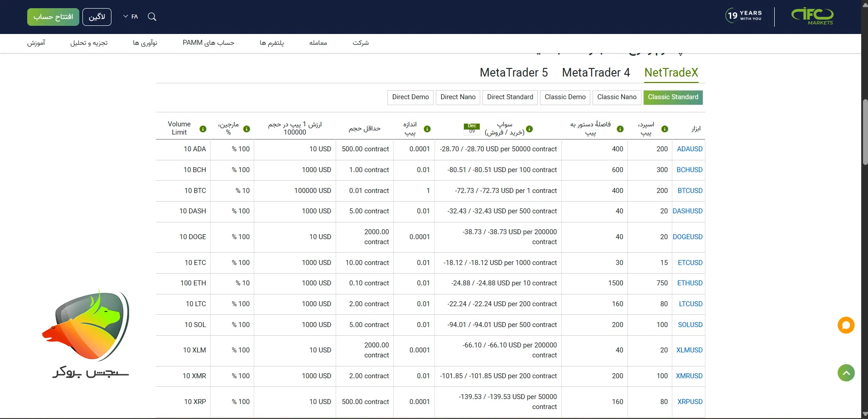Screen dimensions: 868x419
Task: Click the green scroll-to-top arrow button
Action: [845, 373]
